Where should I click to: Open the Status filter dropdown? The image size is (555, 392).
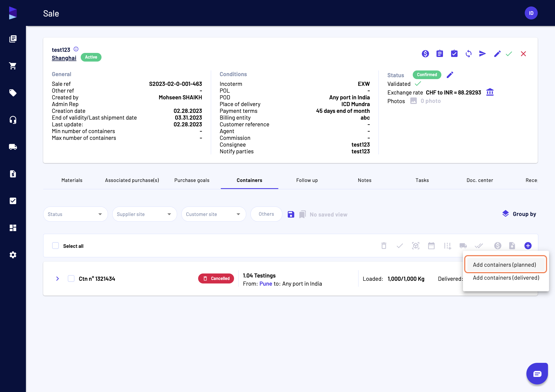pos(76,214)
